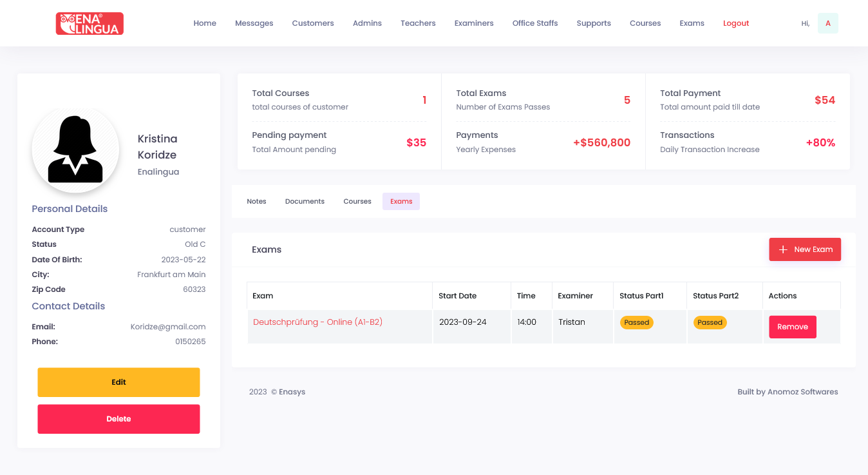Open the Messages navigation item
Image resolution: width=868 pixels, height=475 pixels.
tap(254, 23)
